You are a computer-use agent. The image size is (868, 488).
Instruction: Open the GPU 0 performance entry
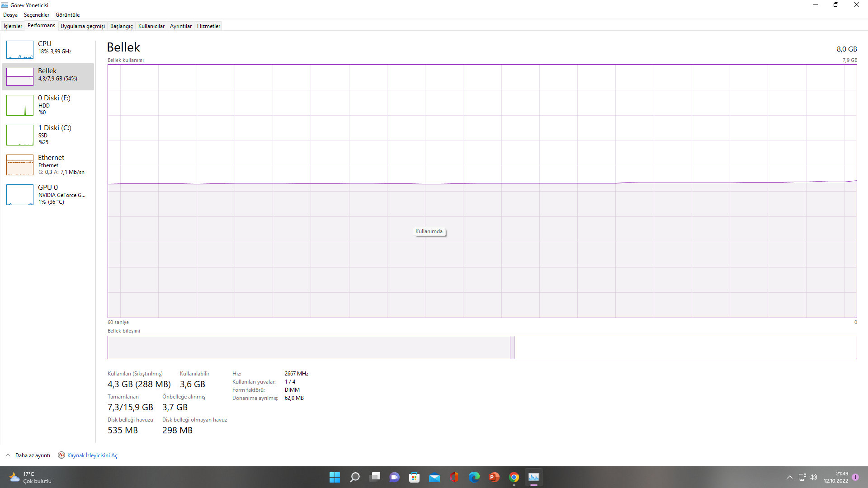48,194
